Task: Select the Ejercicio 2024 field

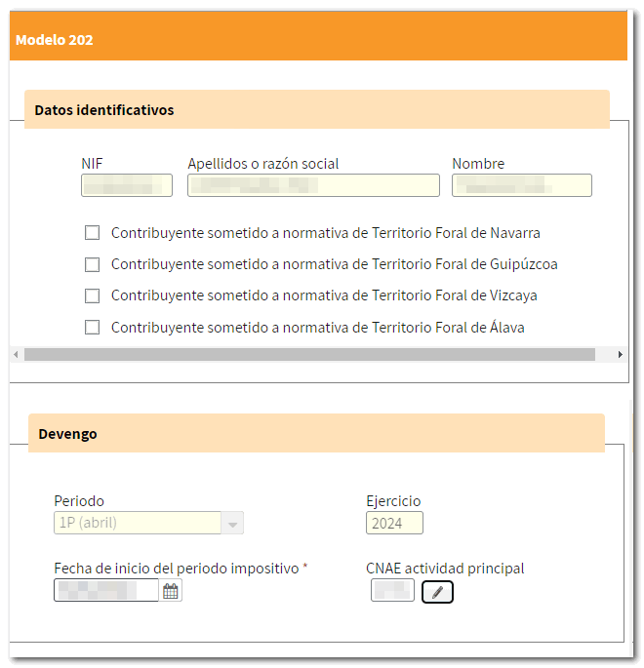Action: coord(394,523)
